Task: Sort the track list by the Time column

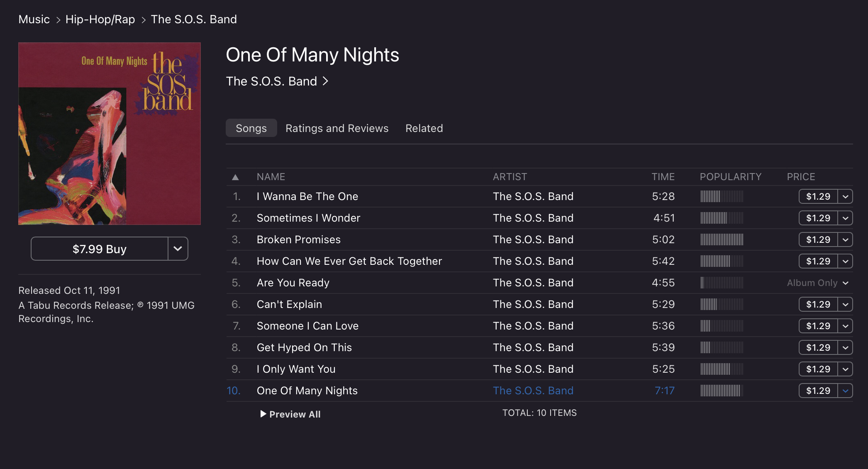Action: click(x=663, y=177)
